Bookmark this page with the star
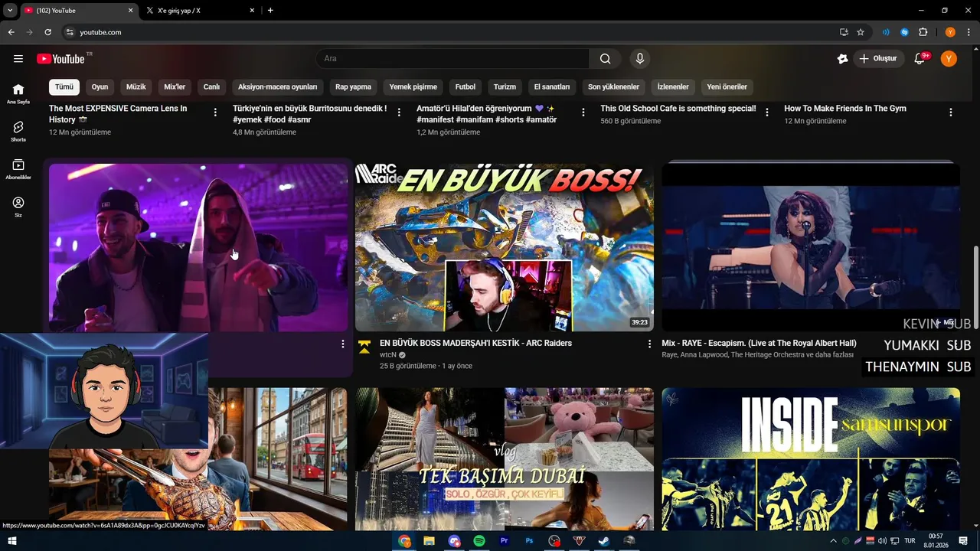This screenshot has height=551, width=980. tap(861, 32)
